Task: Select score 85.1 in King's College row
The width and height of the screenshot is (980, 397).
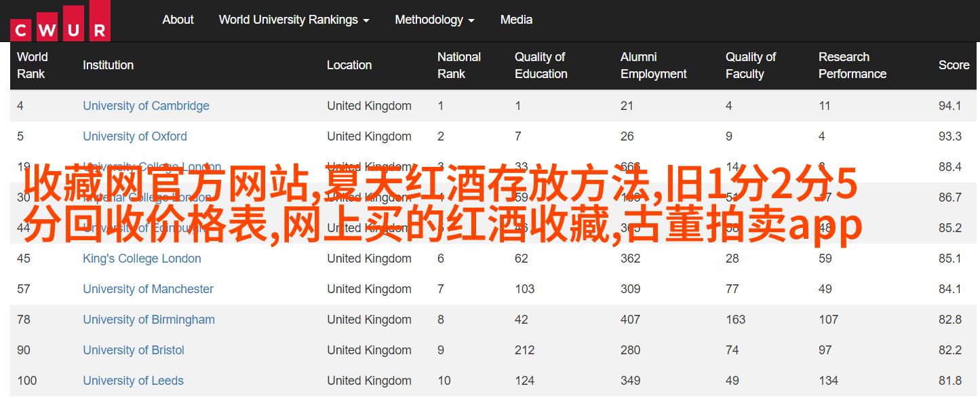Action: (x=950, y=259)
